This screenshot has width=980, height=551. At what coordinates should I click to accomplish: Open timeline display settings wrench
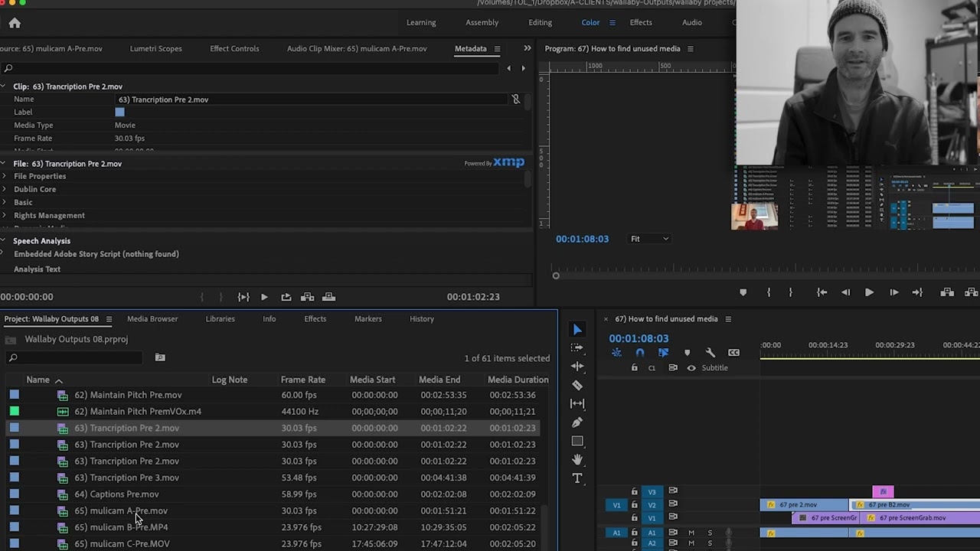tap(710, 353)
